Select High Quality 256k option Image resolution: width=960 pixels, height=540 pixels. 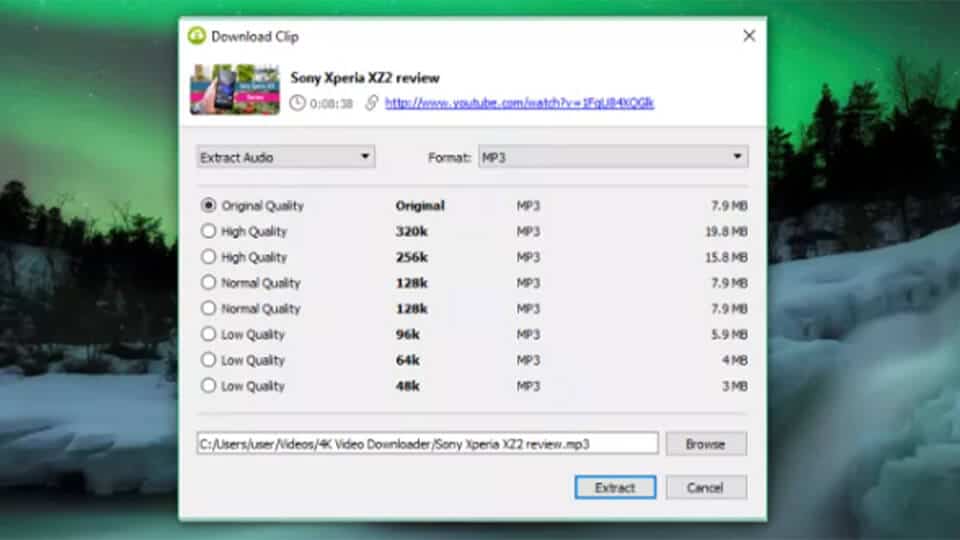click(x=208, y=257)
